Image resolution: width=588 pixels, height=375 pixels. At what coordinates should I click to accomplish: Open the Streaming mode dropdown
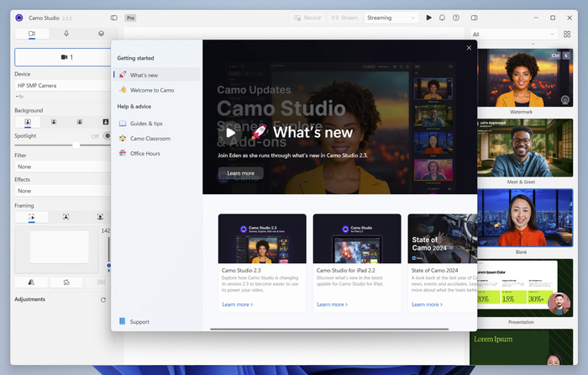click(391, 18)
